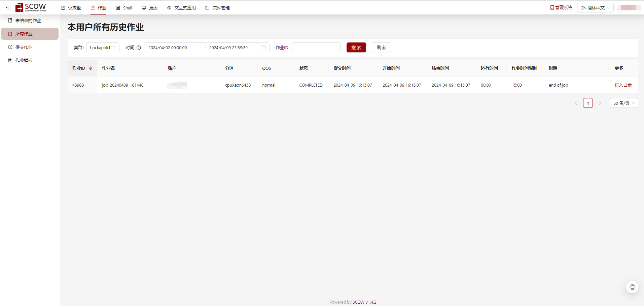The width and height of the screenshot is (644, 306).
Task: Open the CN 简体中文 language dropdown
Action: pyautogui.click(x=595, y=8)
